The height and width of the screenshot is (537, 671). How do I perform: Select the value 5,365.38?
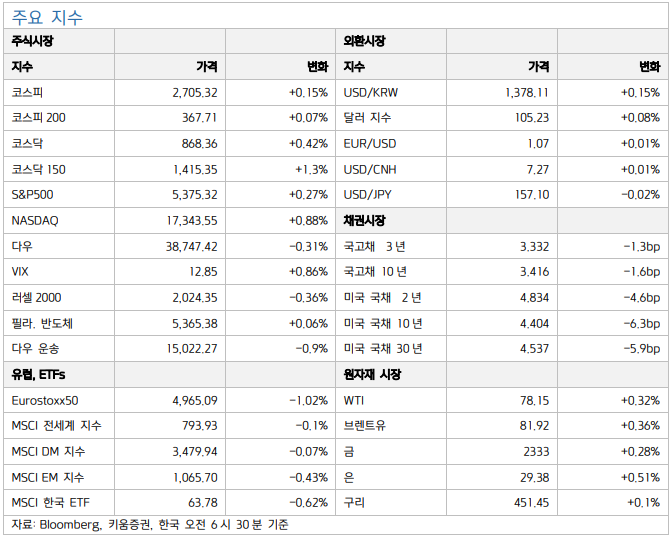[195, 323]
